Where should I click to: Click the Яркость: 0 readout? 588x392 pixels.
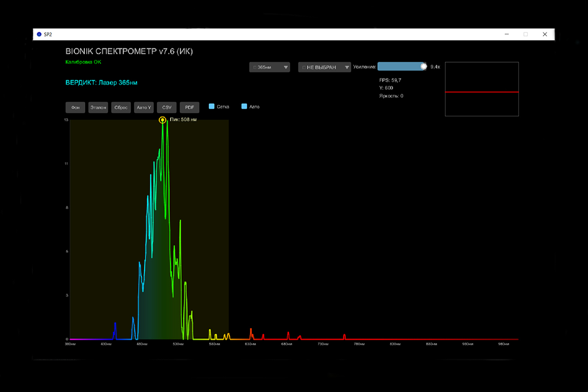pos(392,96)
